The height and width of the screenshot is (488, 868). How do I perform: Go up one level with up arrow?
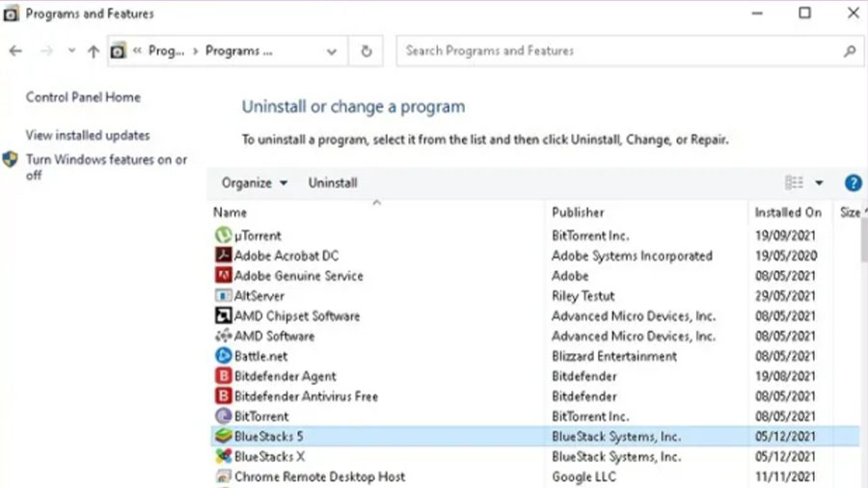pyautogui.click(x=93, y=51)
